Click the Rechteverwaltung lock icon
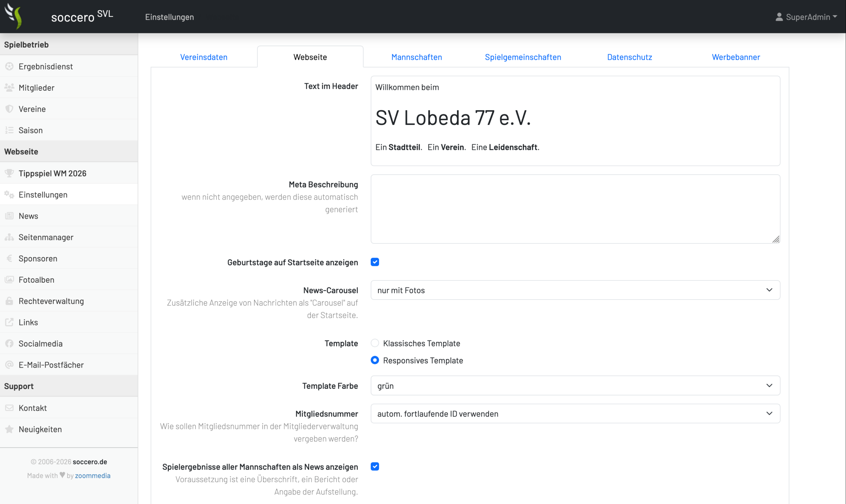 (x=10, y=301)
